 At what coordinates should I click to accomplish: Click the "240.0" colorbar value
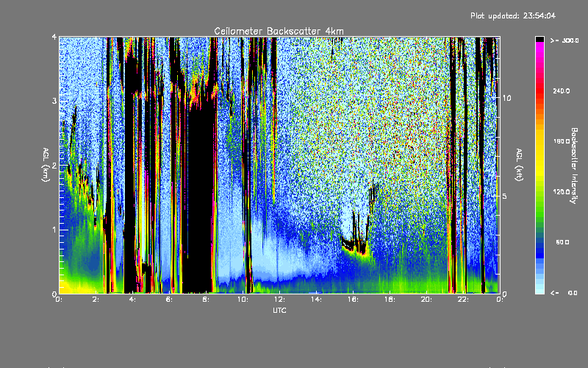pyautogui.click(x=562, y=91)
